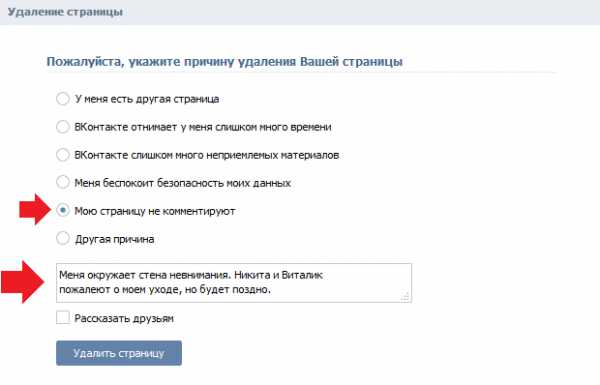The width and height of the screenshot is (600, 385).
Task: Click label 'У меня есть другая страница'
Action: (x=147, y=99)
